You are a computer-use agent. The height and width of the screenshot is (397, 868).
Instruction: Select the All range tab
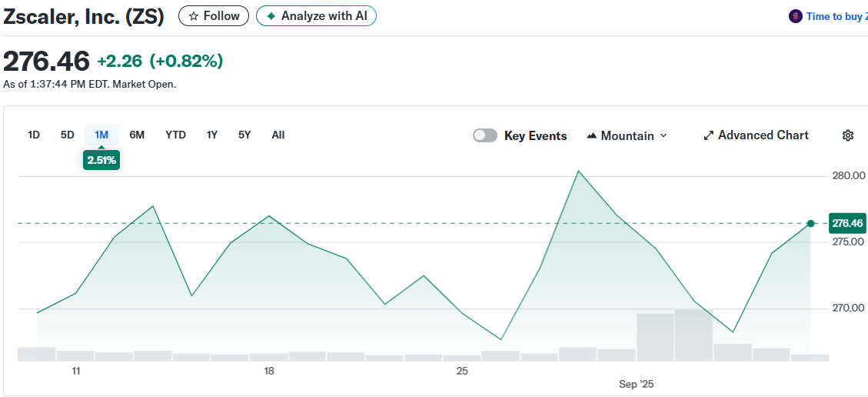click(278, 135)
